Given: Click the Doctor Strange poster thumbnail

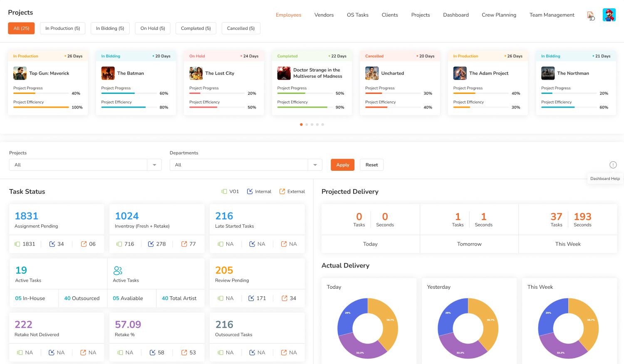Looking at the screenshot, I should [284, 73].
